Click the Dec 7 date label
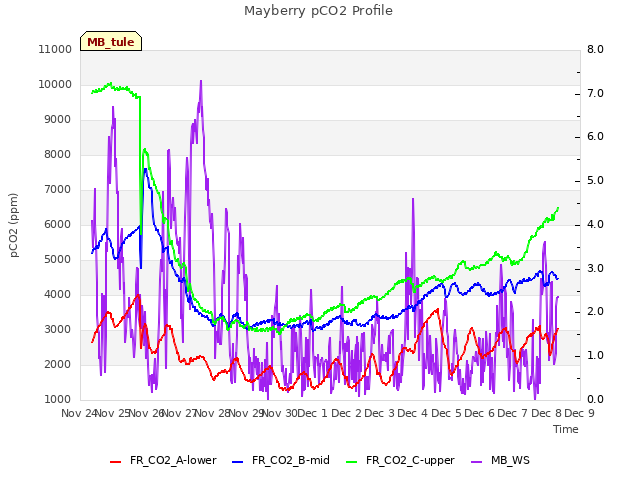This screenshot has width=640, height=480. (512, 413)
